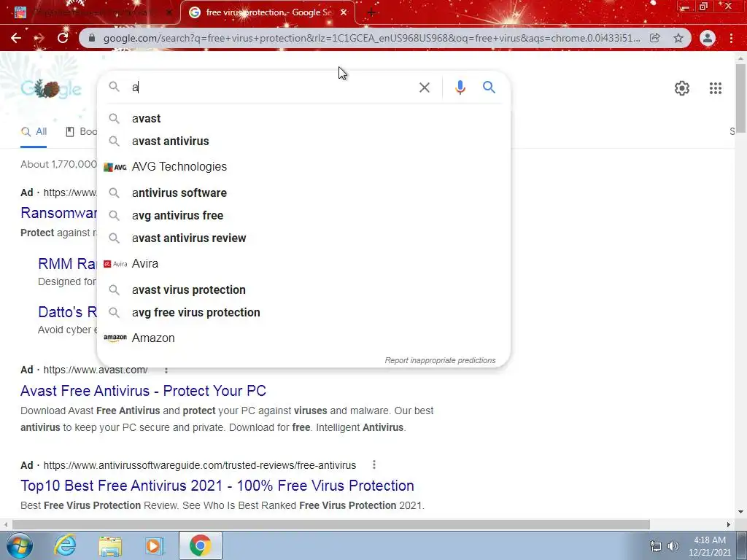Open the share page icon in address bar
The width and height of the screenshot is (747, 560).
[x=655, y=38]
